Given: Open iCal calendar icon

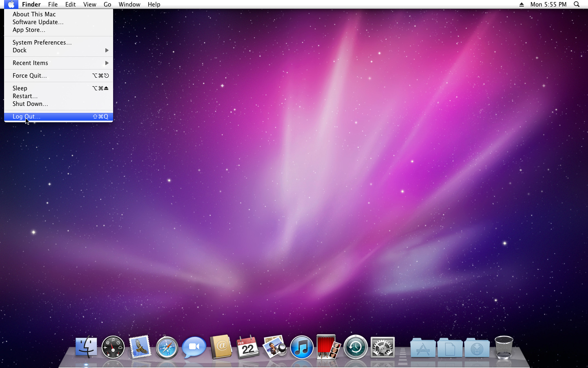Looking at the screenshot, I should click(248, 347).
